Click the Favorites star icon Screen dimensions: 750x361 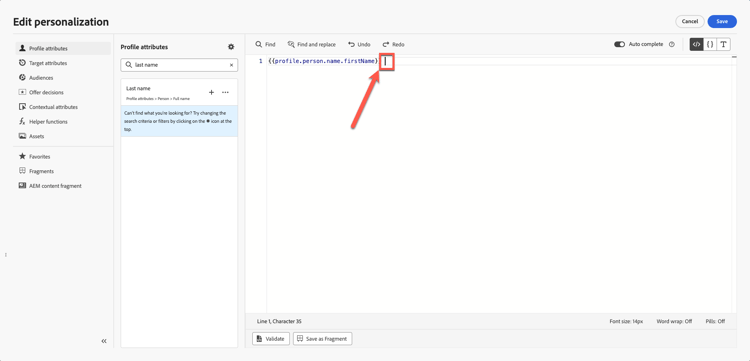(x=22, y=156)
